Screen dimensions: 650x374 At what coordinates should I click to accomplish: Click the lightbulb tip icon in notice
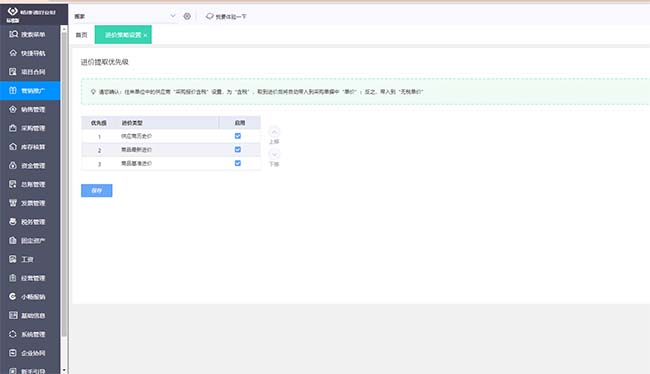click(93, 92)
